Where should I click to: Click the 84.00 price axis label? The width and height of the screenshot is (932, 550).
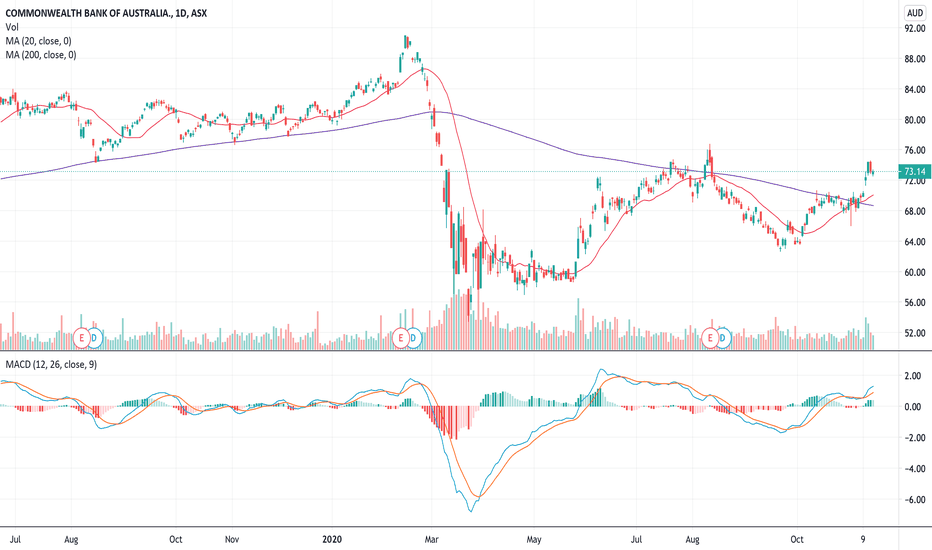tap(915, 89)
